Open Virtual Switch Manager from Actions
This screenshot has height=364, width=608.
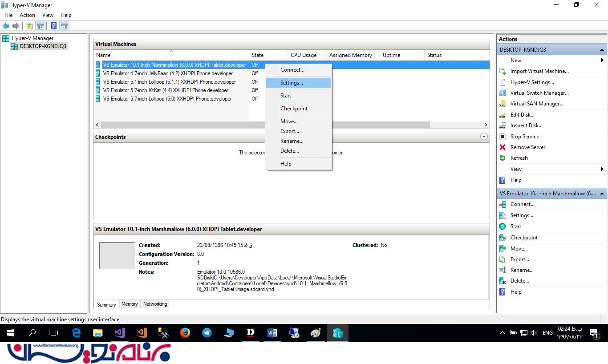[x=539, y=93]
